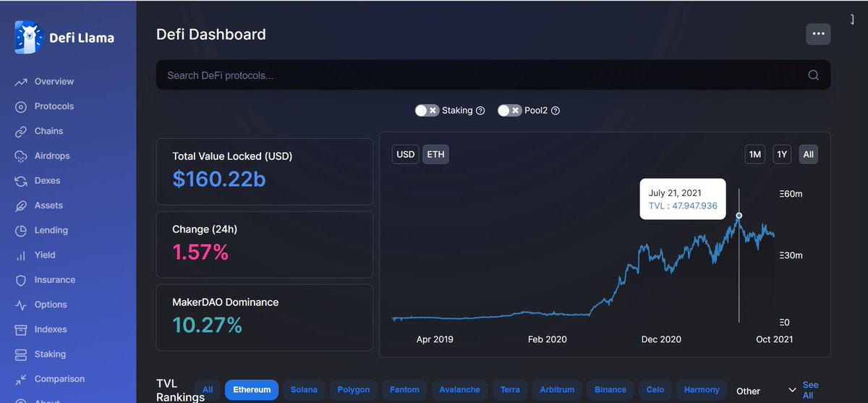The image size is (868, 403).
Task: Click the Options activity-pulse icon
Action: click(x=20, y=305)
